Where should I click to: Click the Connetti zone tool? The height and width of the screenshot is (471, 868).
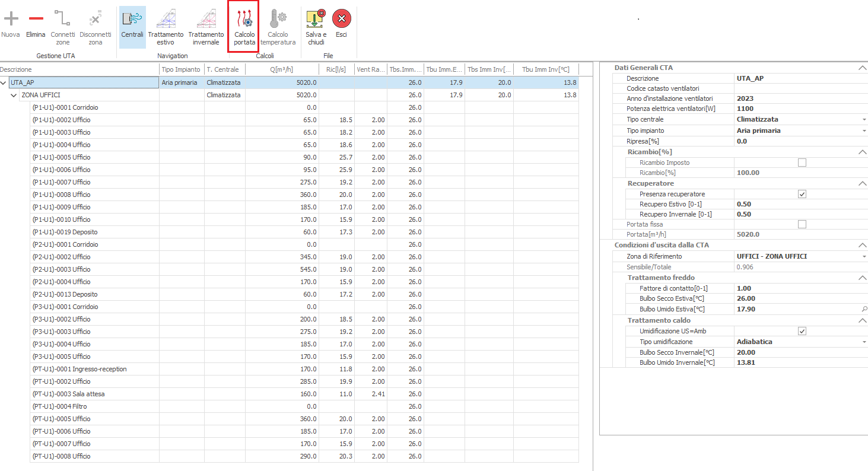[x=62, y=19]
